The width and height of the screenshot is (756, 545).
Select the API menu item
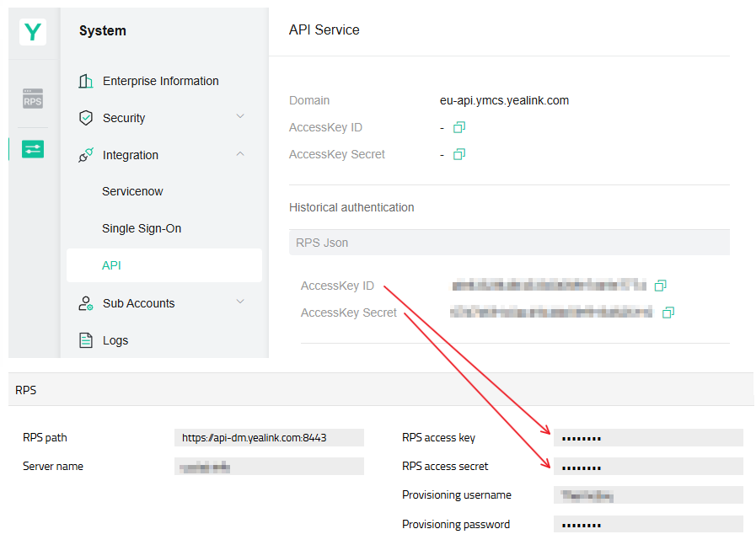(164, 265)
